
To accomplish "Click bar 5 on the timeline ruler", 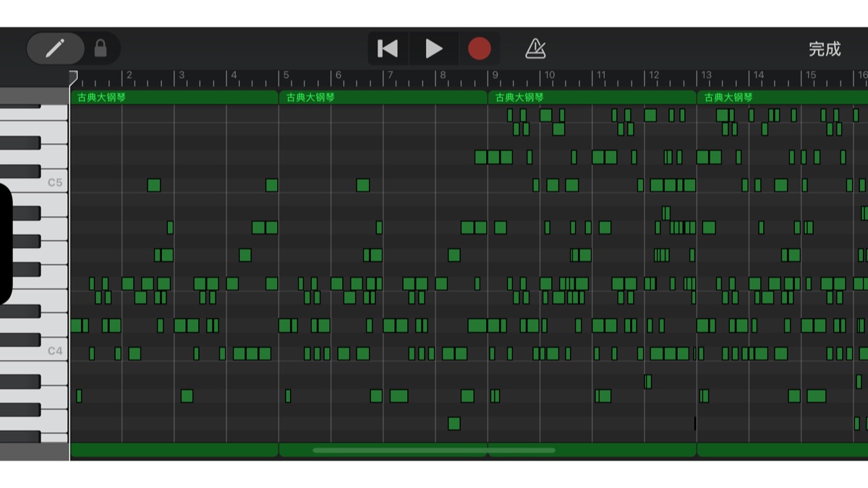I will coord(285,76).
